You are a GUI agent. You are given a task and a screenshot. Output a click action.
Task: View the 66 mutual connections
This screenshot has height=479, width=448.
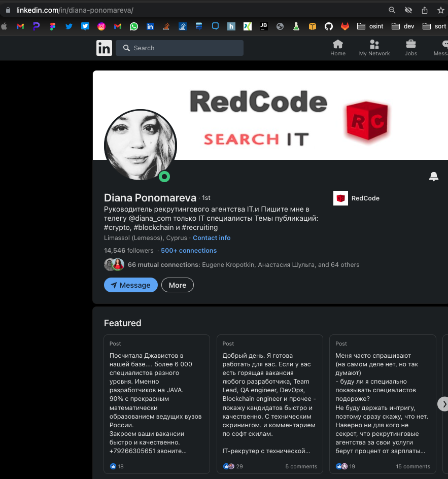pos(244,264)
